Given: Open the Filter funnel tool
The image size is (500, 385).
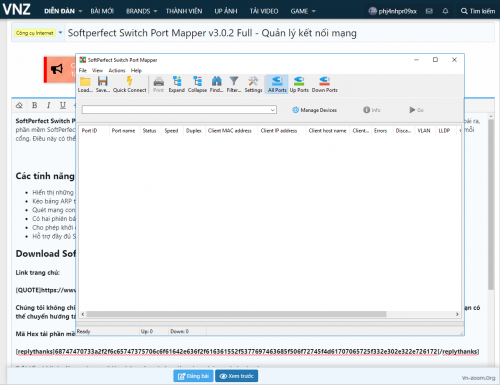Looking at the screenshot, I should coord(234,84).
